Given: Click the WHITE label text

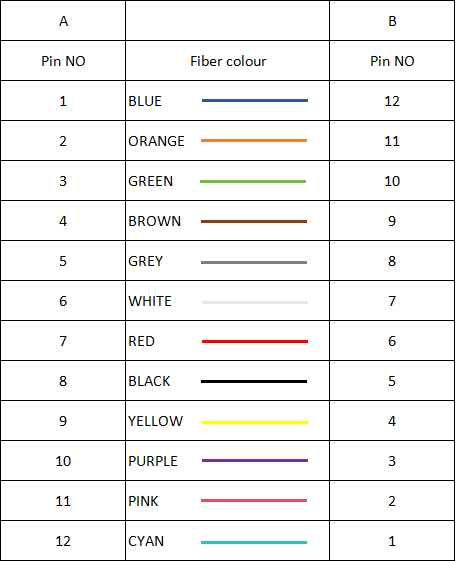Looking at the screenshot, I should click(x=150, y=301).
